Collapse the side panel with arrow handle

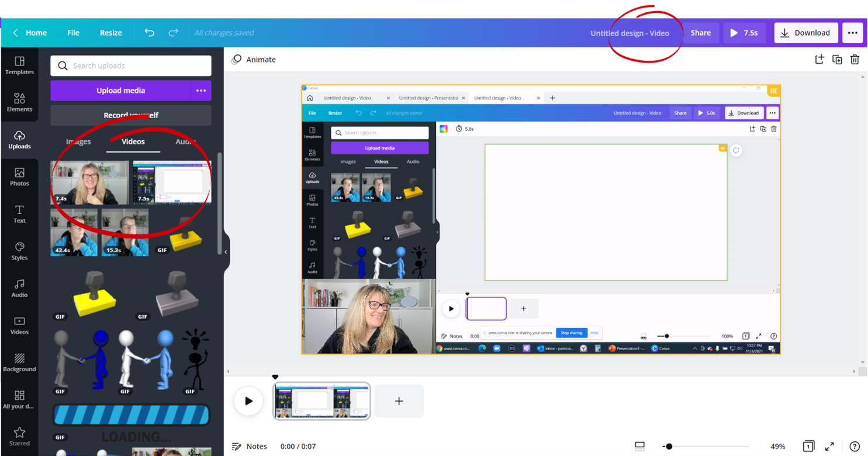click(226, 252)
